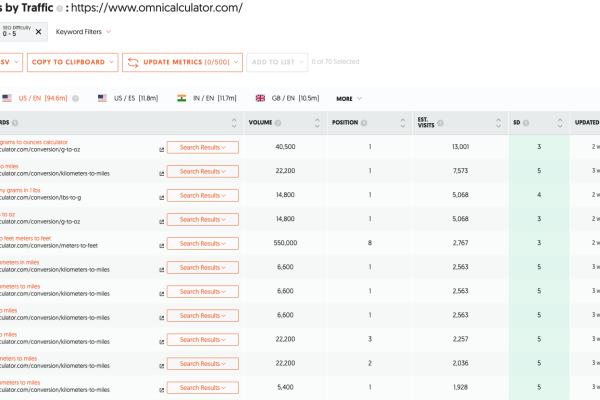
Task: Click the SD column info icon
Action: 526,123
